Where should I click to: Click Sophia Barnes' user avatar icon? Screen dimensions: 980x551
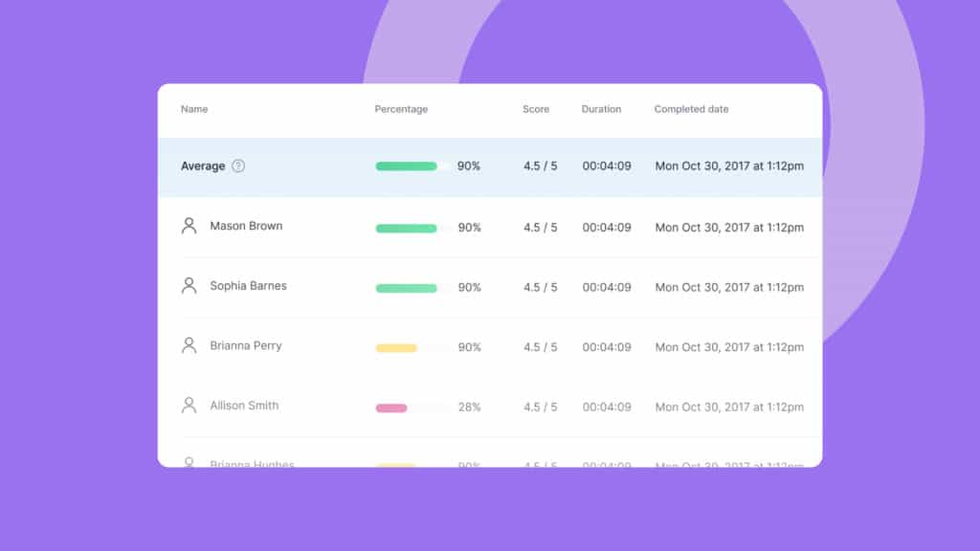(x=189, y=285)
